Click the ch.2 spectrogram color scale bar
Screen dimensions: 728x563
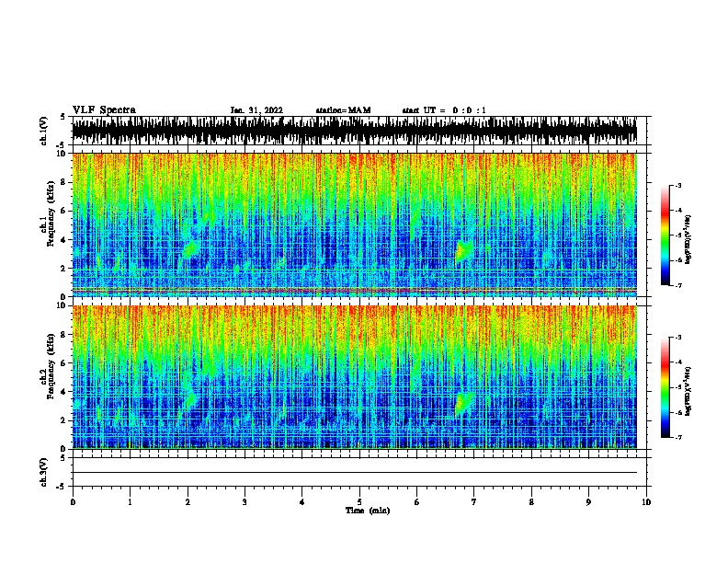665,387
